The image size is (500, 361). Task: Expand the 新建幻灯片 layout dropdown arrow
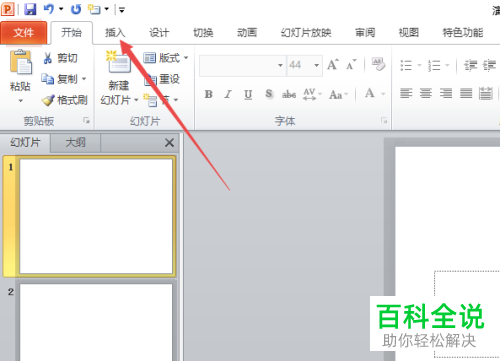[x=136, y=100]
